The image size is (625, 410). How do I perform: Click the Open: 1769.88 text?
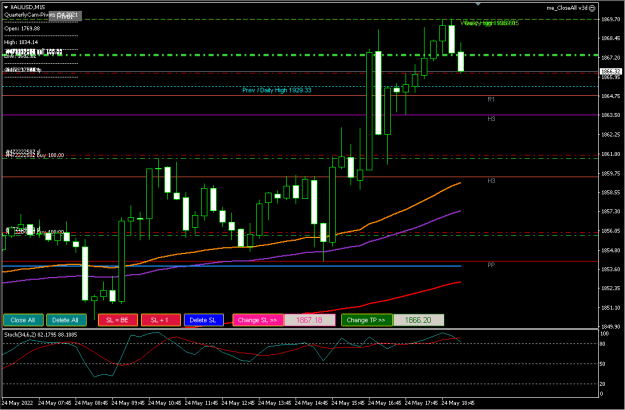click(x=22, y=29)
